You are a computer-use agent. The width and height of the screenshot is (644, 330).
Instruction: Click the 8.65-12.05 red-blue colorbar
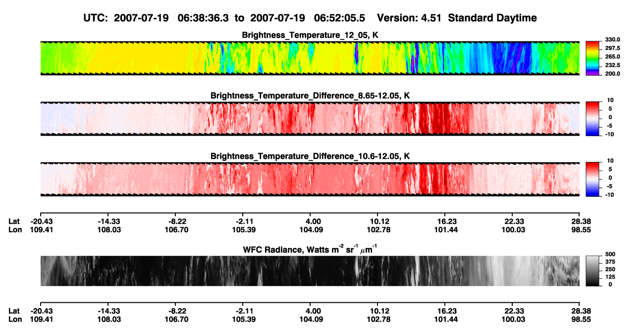592,119
